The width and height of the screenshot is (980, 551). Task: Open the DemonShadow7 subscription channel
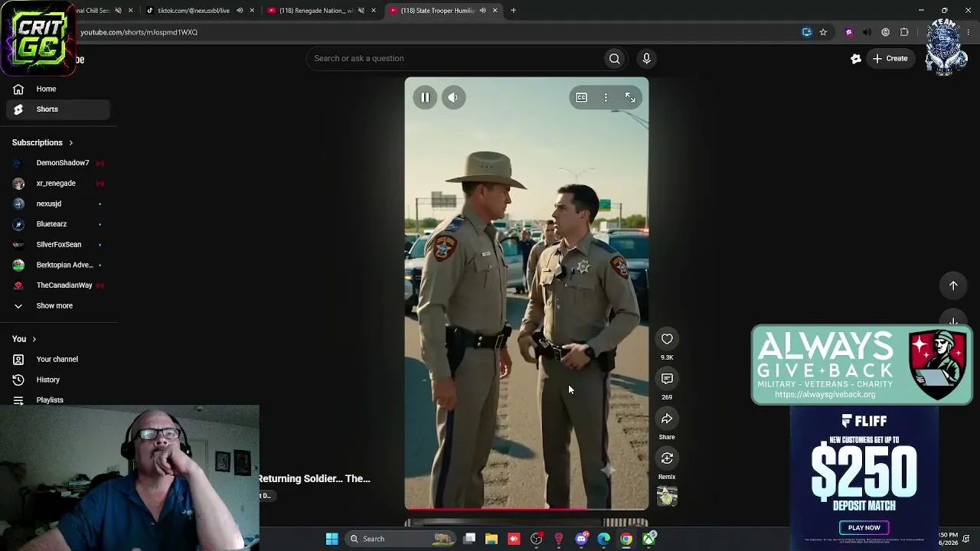click(58, 163)
